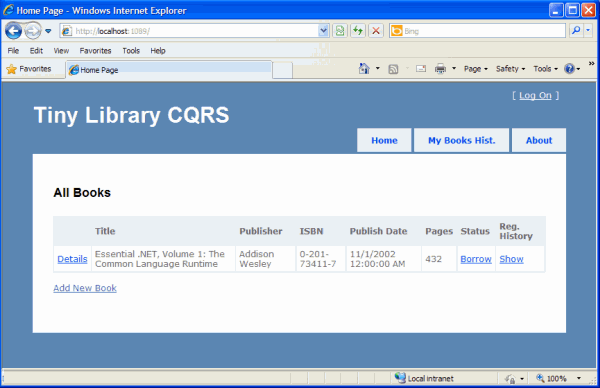
Task: Click the Tiny Library CQRS heading
Action: pos(132,115)
